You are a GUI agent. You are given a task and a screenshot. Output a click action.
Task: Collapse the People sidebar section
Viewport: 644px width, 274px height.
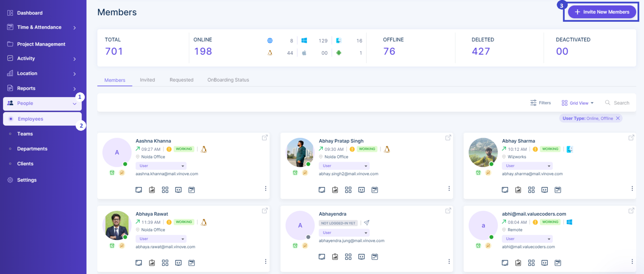click(74, 104)
